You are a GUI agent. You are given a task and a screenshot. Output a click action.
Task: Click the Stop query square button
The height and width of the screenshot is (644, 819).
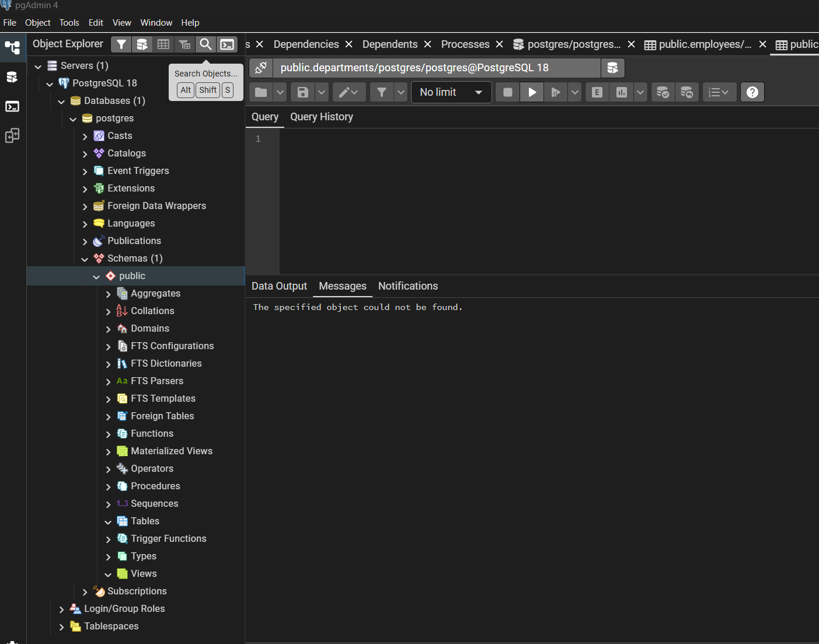coord(508,92)
